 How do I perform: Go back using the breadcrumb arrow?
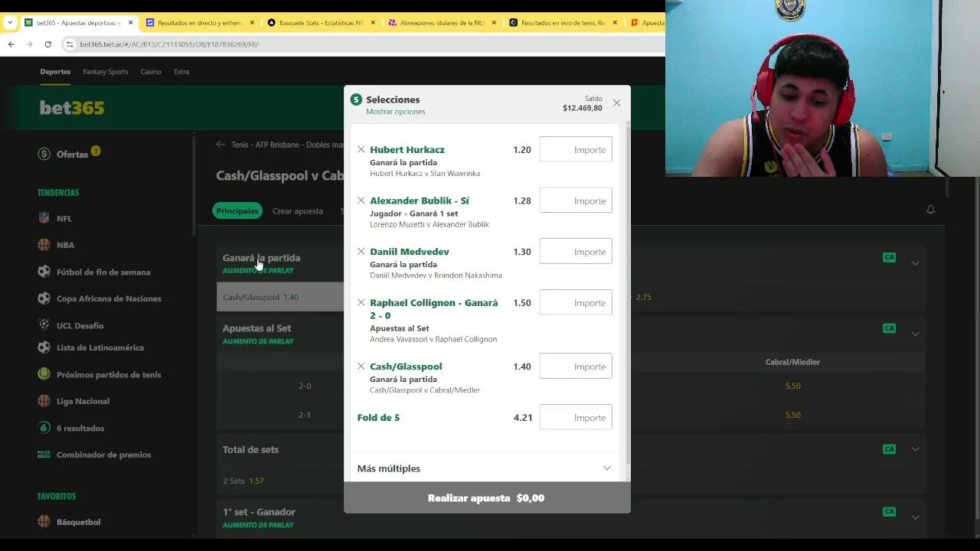pyautogui.click(x=220, y=145)
